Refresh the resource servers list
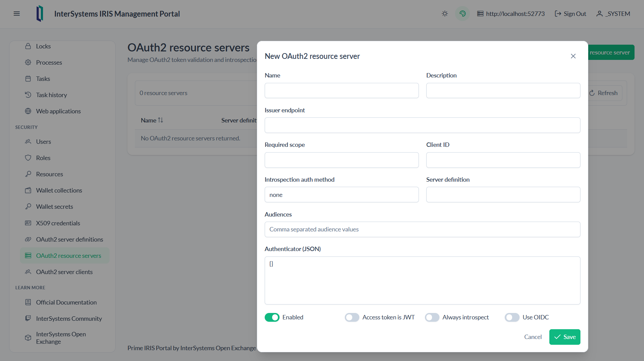This screenshot has height=361, width=644. pos(604,93)
